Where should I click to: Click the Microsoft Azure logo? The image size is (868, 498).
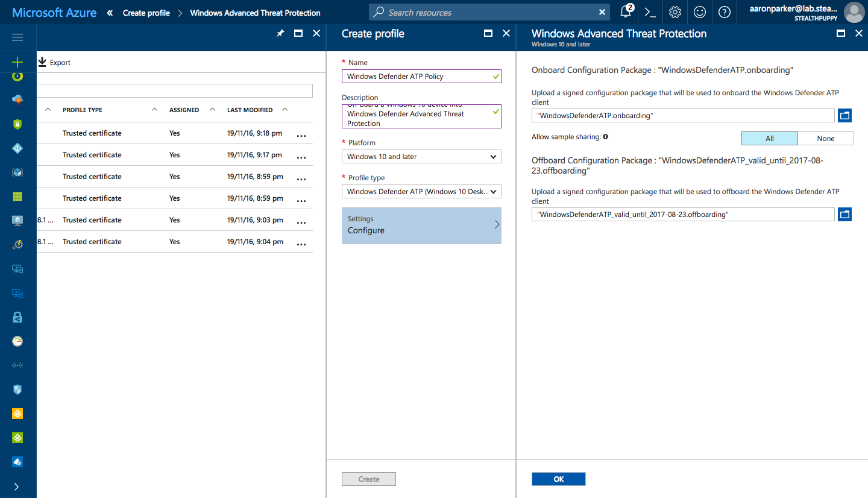(x=54, y=12)
